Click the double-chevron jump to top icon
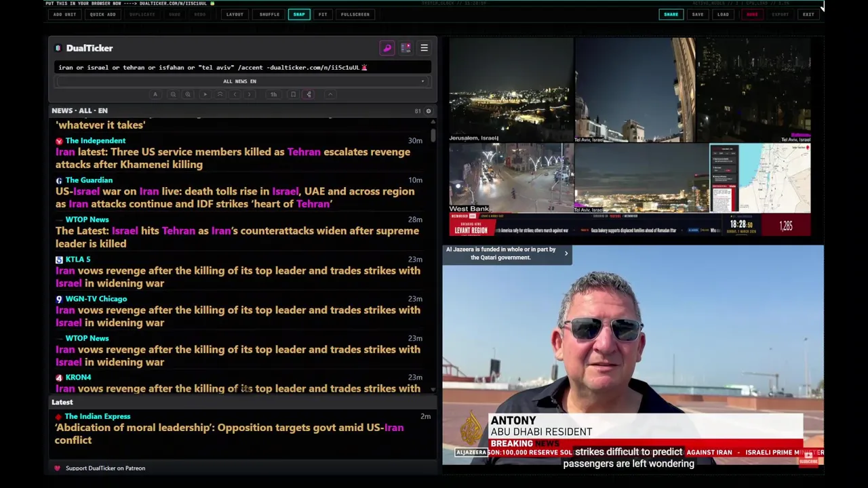 pos(220,94)
